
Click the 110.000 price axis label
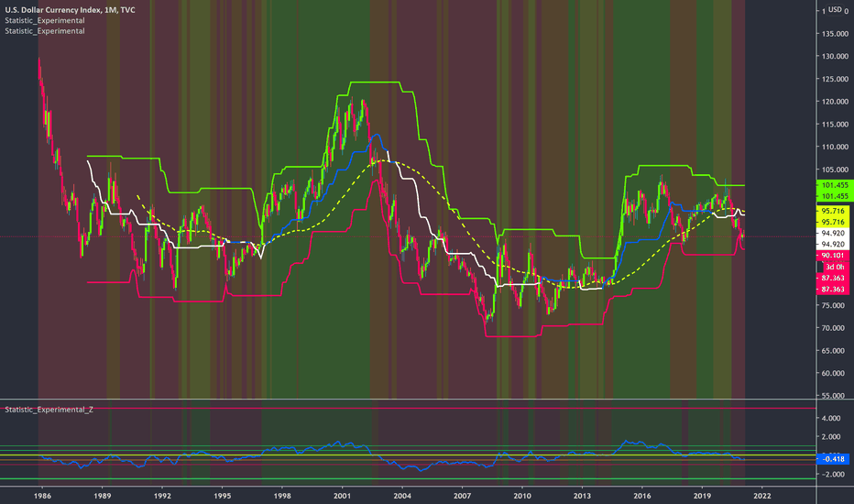pyautogui.click(x=835, y=147)
